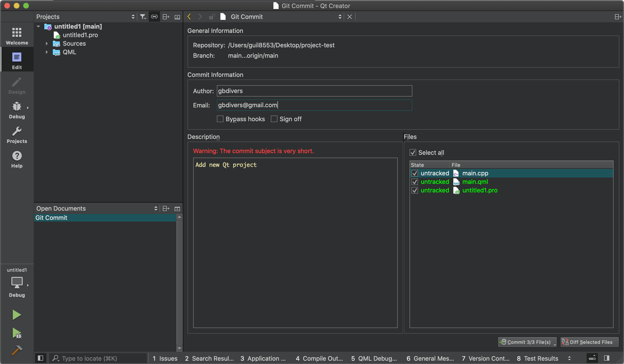Toggle the output pane maximize button
Image resolution: width=624 pixels, height=364 pixels.
click(592, 358)
